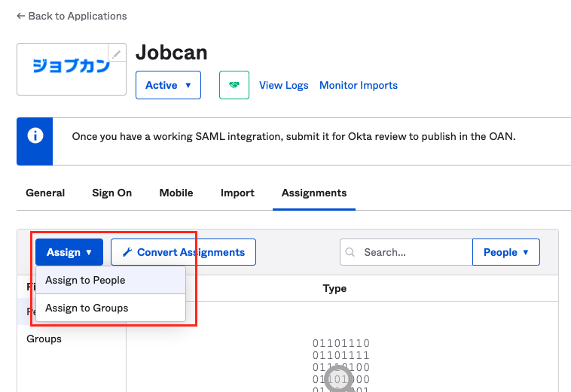The width and height of the screenshot is (571, 392).
Task: Open the People filter dropdown
Action: (505, 252)
